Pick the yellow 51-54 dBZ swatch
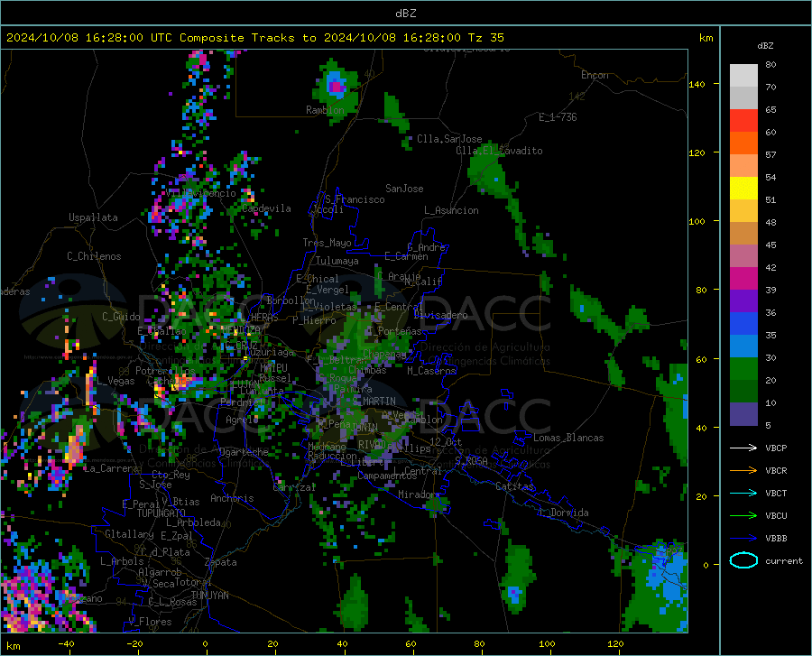Viewport: 812px width, 656px height. 743,189
